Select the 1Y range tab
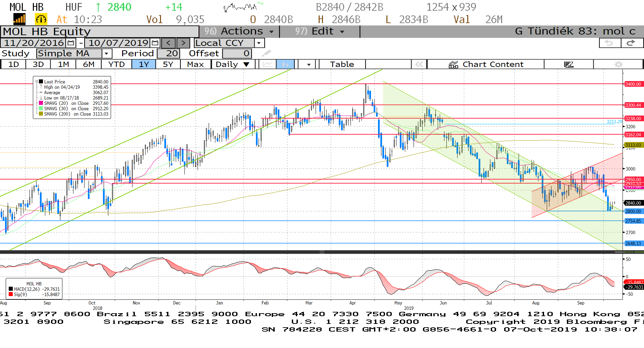Viewport: 644px width, 348px height. [x=144, y=64]
